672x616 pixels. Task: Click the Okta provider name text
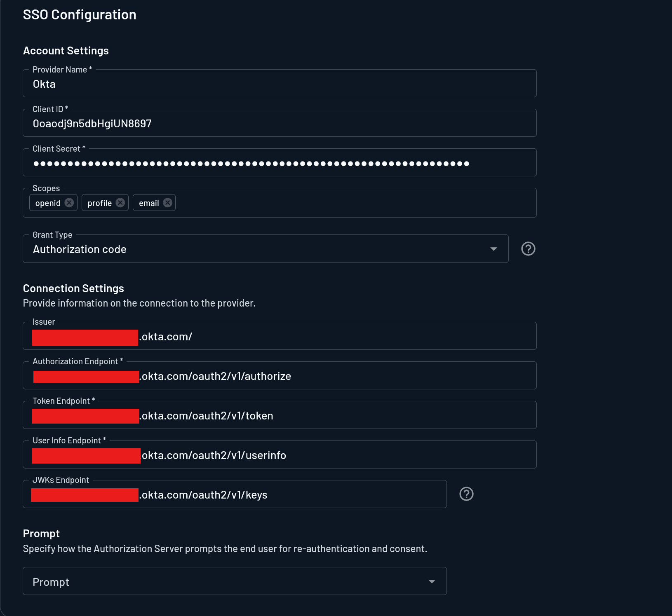coord(44,84)
